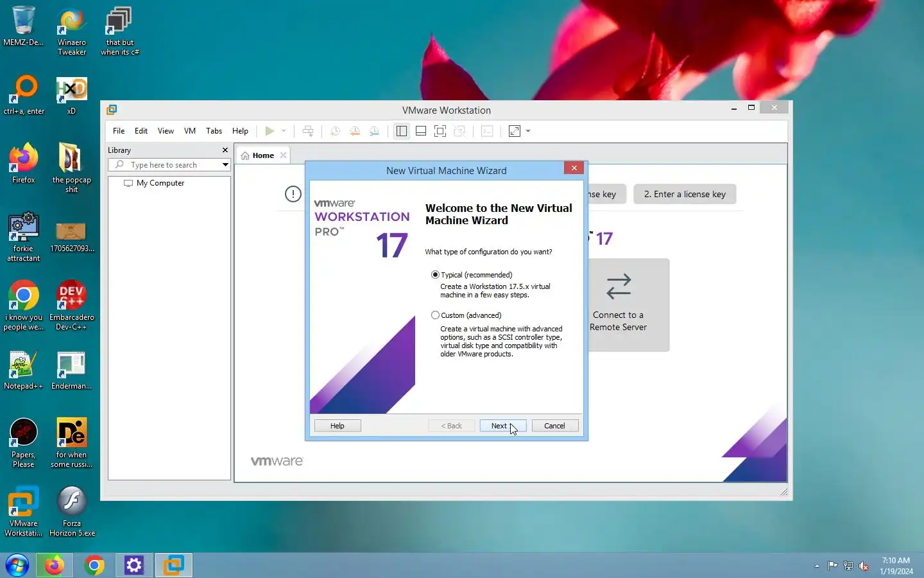Click the taskbar clock showing 7:10 AM
The width and height of the screenshot is (924, 578).
(896, 566)
